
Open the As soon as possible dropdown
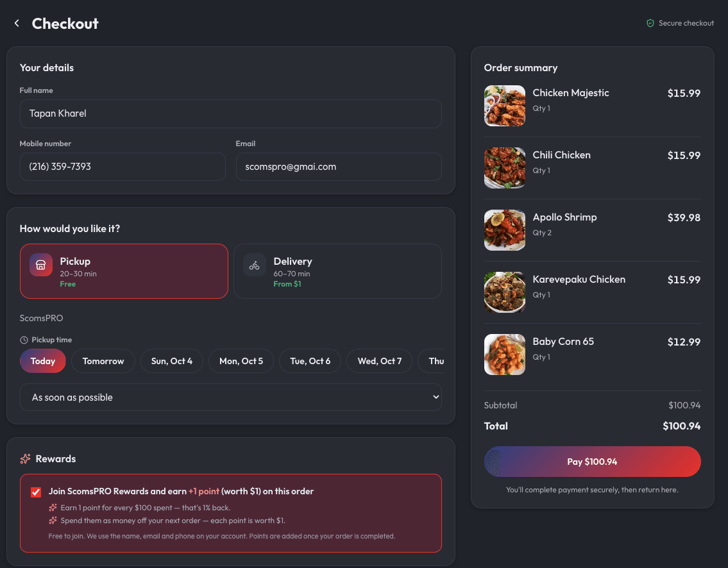click(231, 397)
